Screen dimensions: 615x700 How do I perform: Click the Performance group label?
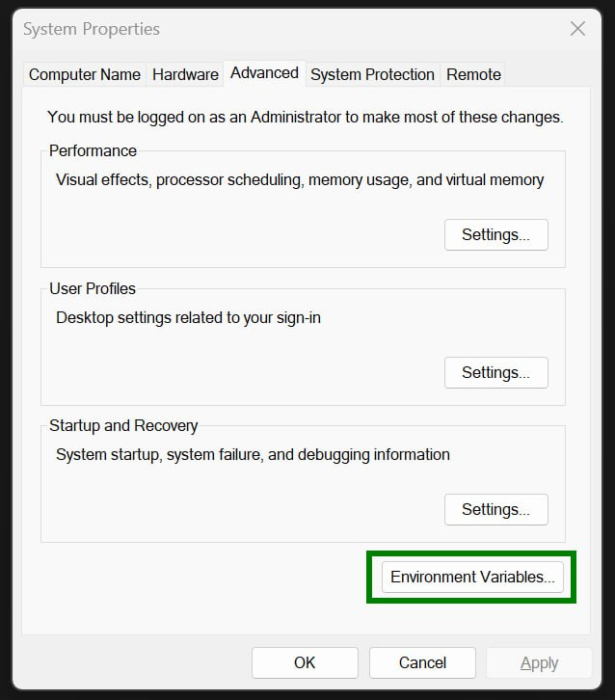(x=93, y=150)
